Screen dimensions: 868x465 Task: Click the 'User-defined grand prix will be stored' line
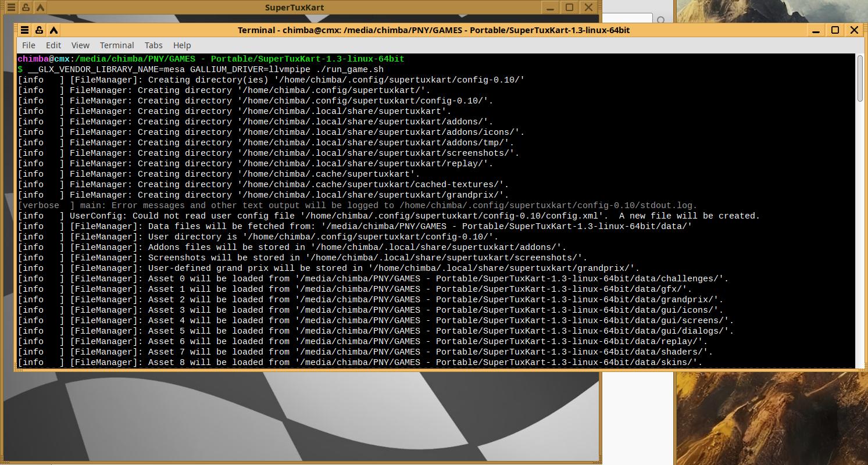coord(328,268)
